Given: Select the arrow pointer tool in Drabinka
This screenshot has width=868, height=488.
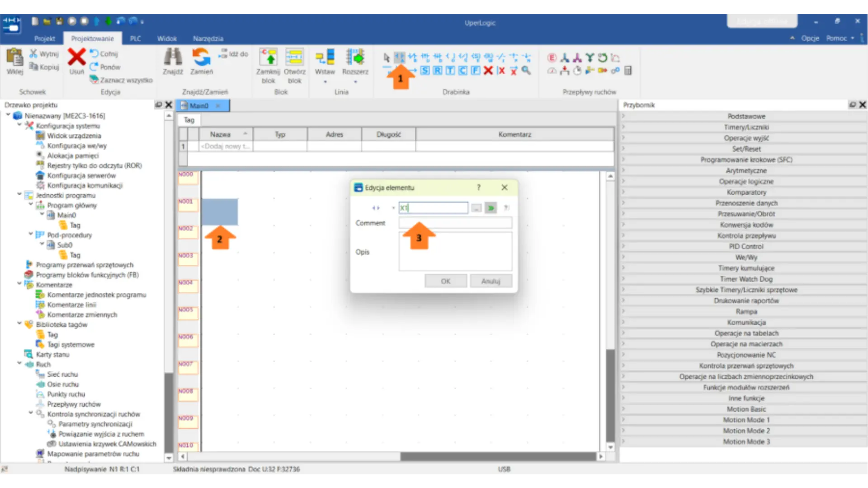Looking at the screenshot, I should pyautogui.click(x=387, y=58).
